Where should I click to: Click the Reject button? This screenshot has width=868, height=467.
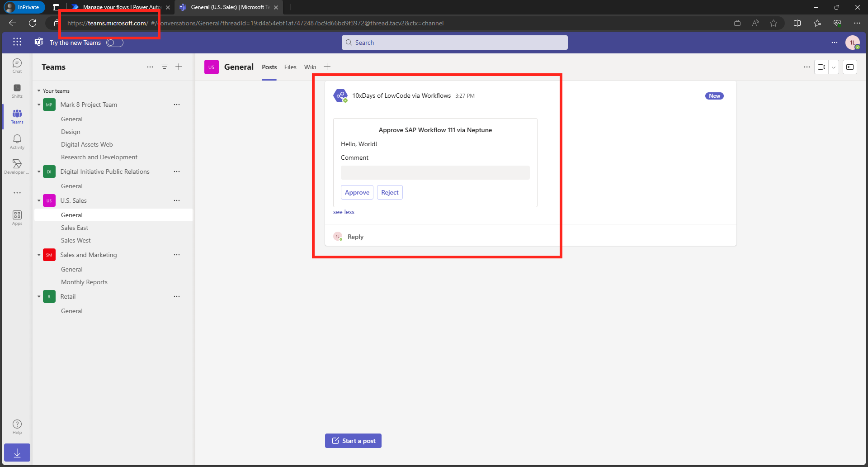[x=390, y=192]
